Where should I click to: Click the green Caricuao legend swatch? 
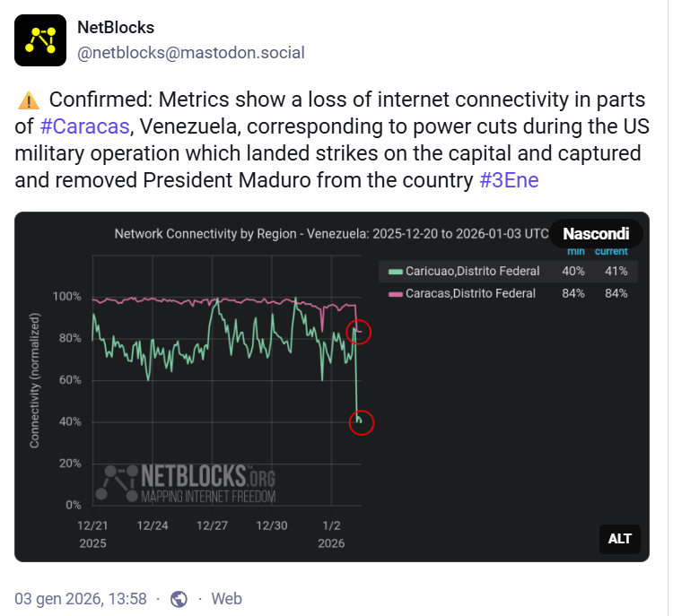pyautogui.click(x=394, y=271)
